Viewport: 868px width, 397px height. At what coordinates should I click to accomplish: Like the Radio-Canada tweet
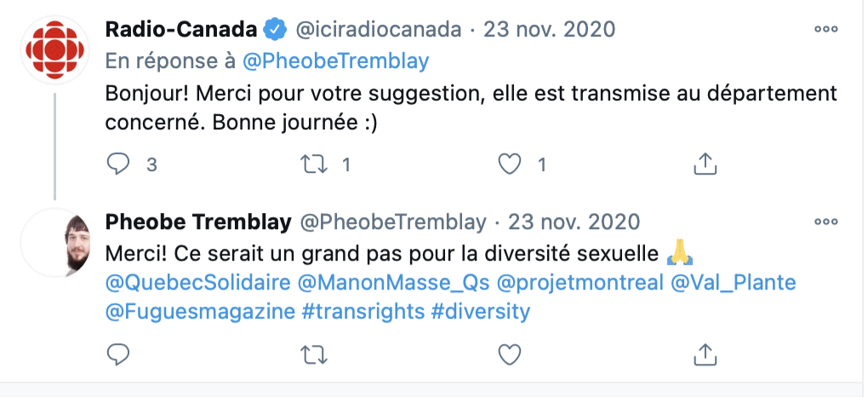(x=510, y=164)
